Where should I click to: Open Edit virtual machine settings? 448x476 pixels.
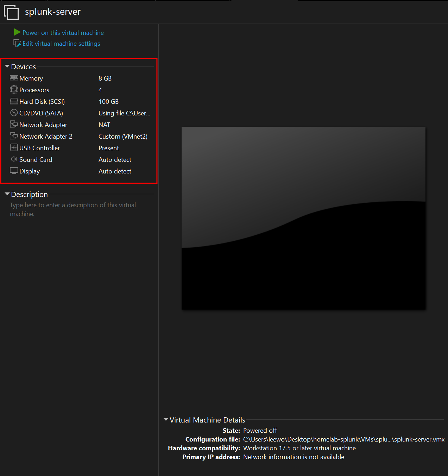[61, 44]
